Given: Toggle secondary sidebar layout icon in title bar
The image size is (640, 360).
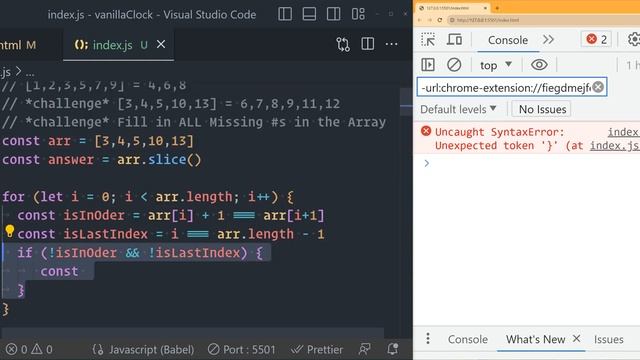Looking at the screenshot, I should point(333,14).
